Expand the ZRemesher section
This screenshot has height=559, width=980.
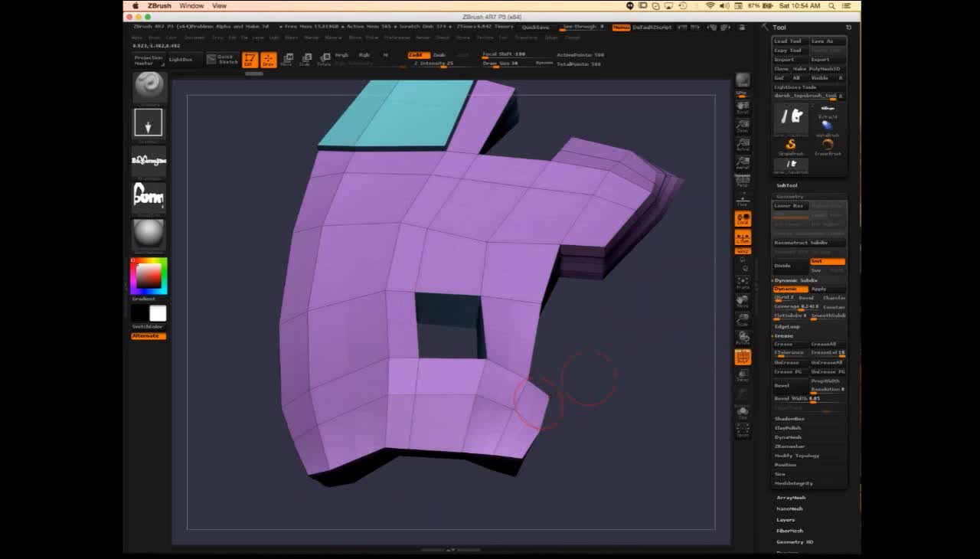tap(789, 446)
